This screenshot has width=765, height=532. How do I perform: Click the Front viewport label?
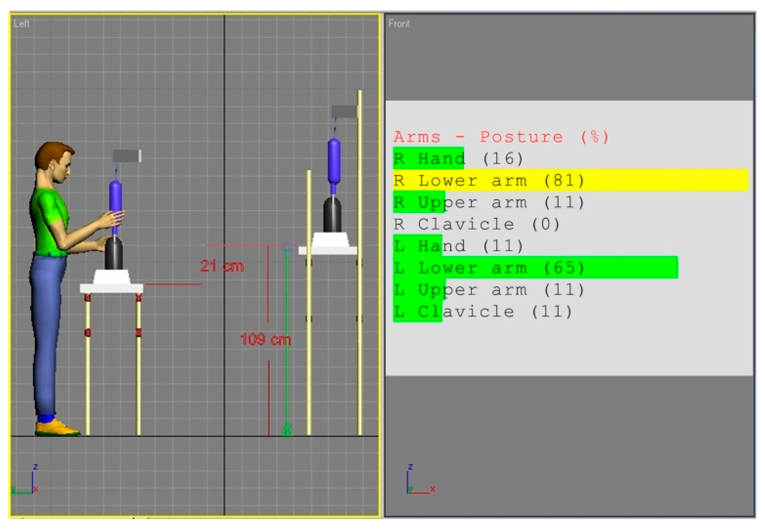399,24
